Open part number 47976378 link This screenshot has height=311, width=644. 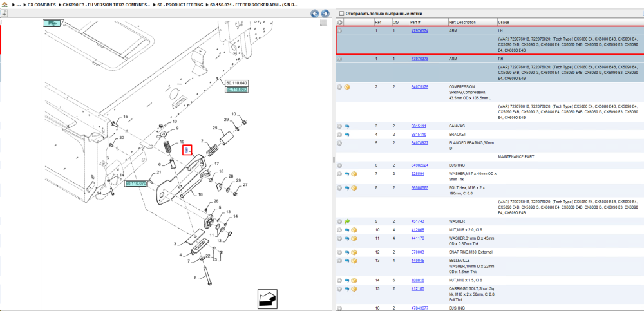tap(420, 59)
